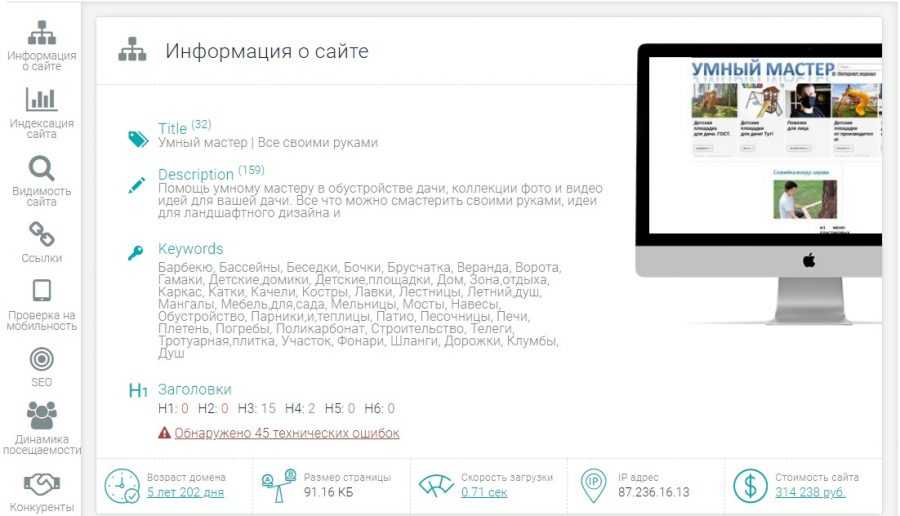Open the Конкуренты handshake icon
Viewport: 900px width, 516px height.
point(41,484)
